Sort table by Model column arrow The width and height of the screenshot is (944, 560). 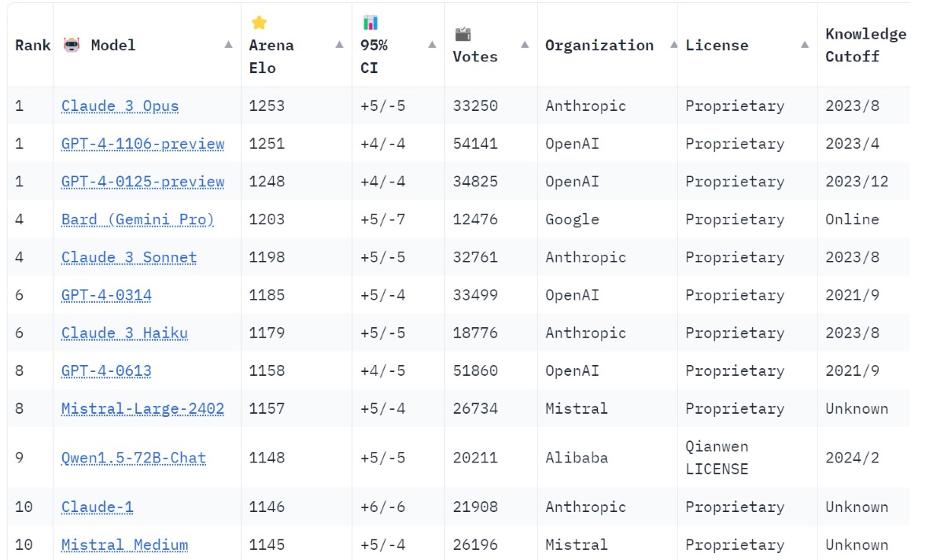228,45
